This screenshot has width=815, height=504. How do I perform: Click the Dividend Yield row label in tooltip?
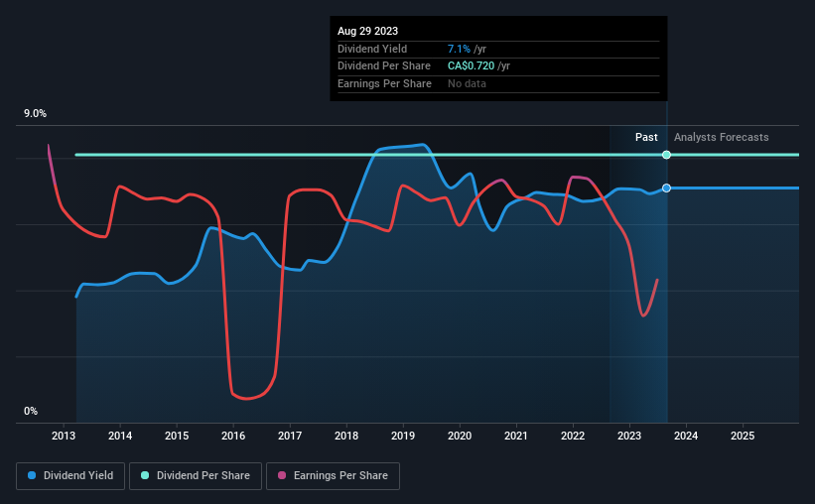pos(372,49)
